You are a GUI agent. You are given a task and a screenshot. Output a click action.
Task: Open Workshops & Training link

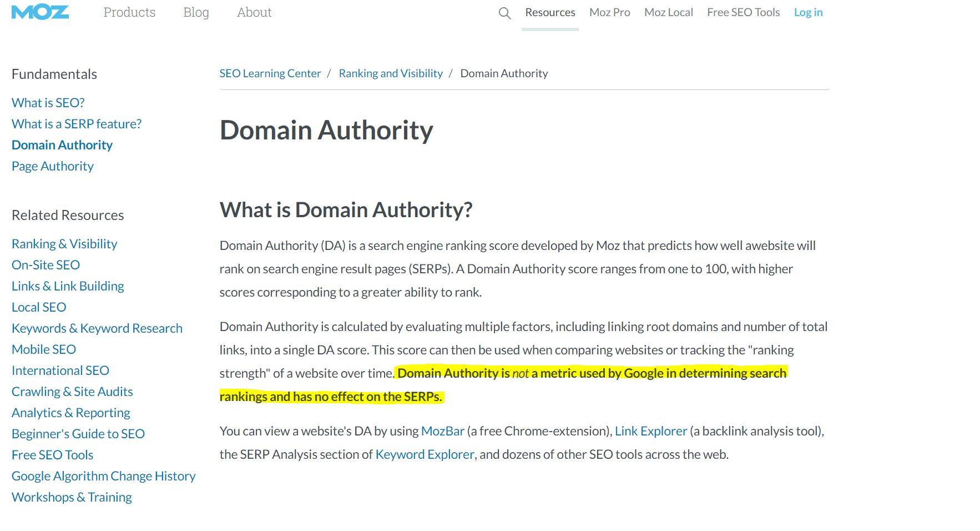point(72,497)
